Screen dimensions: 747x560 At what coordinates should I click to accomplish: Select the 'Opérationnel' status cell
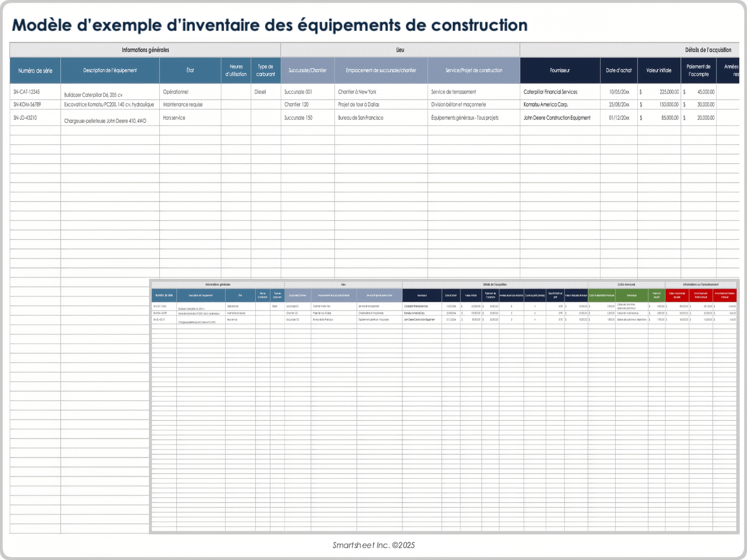[x=190, y=92]
